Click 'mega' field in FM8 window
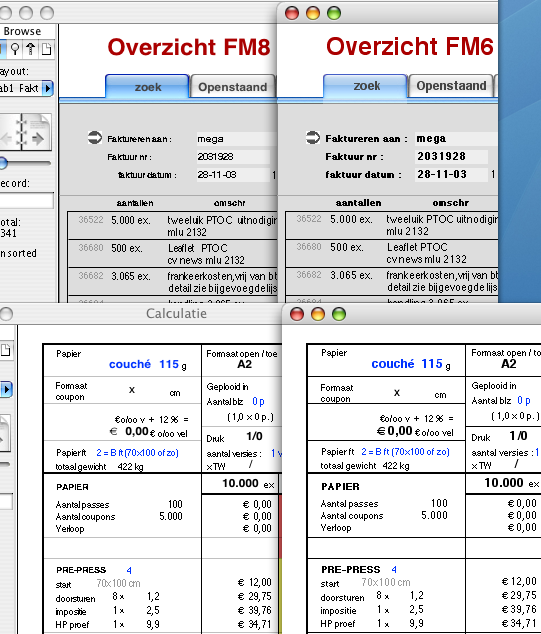The width and height of the screenshot is (541, 634). tap(236, 139)
